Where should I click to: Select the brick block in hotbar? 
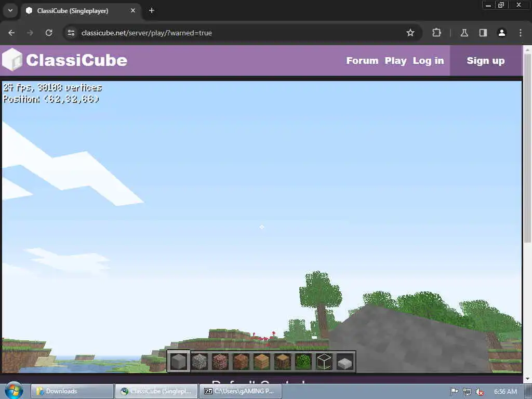click(220, 362)
